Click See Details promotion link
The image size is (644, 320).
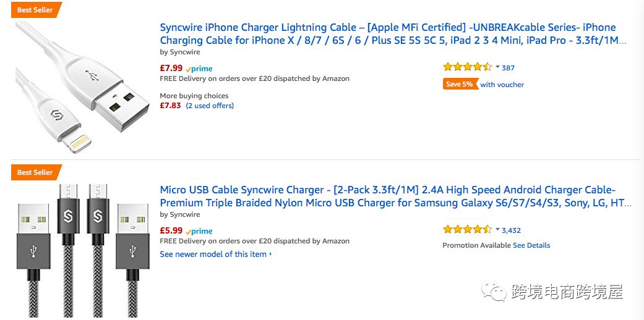point(531,245)
